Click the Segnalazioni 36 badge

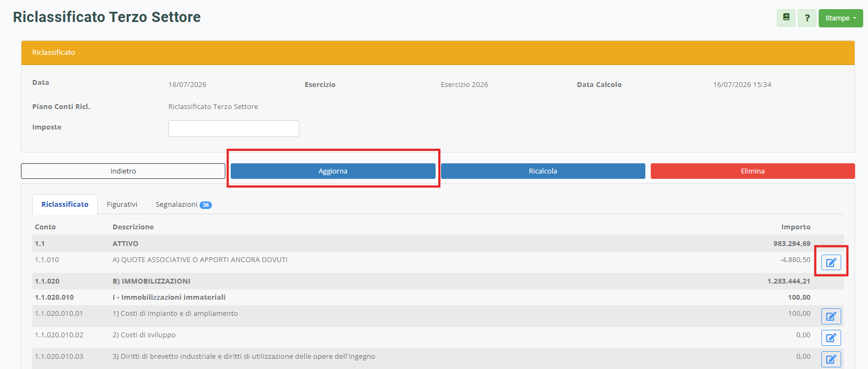click(x=205, y=205)
